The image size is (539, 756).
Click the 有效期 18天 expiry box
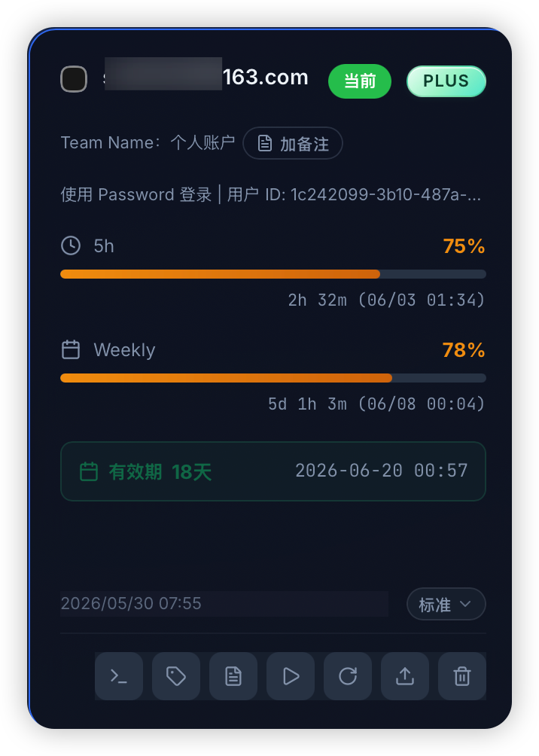tap(273, 471)
